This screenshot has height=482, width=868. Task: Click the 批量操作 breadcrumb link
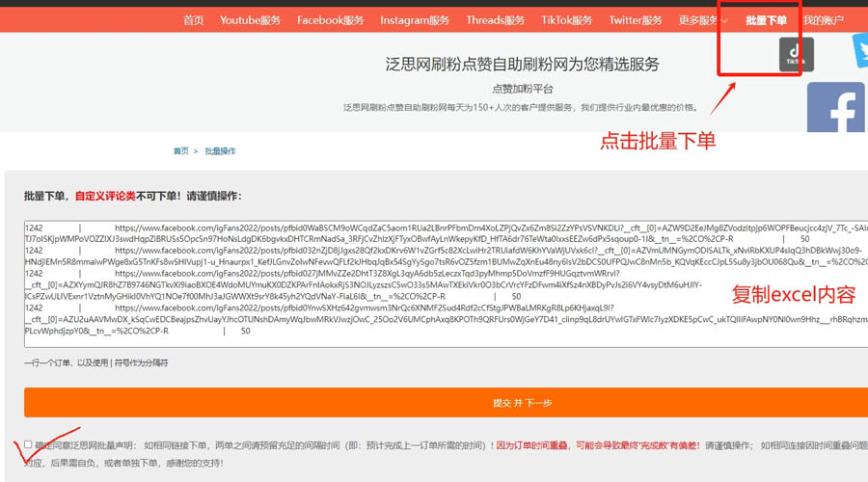tap(220, 151)
